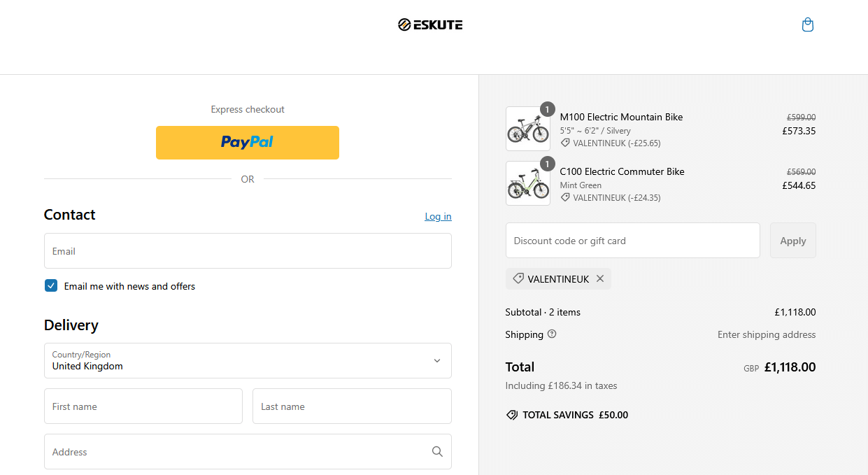This screenshot has width=868, height=475.
Task: Uncheck Email me with news and offers
Action: 51,285
